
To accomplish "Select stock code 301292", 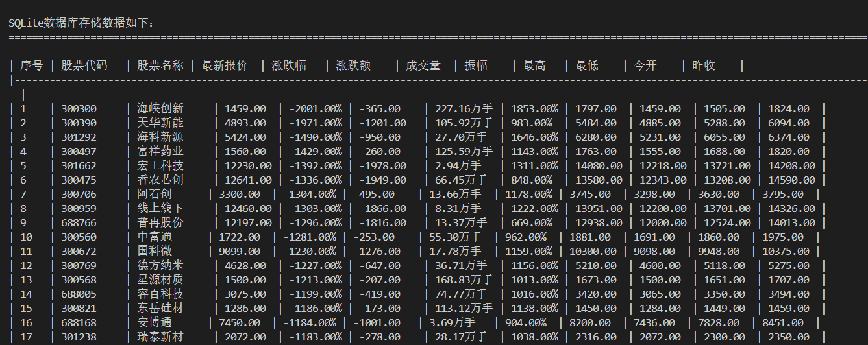I will (79, 137).
